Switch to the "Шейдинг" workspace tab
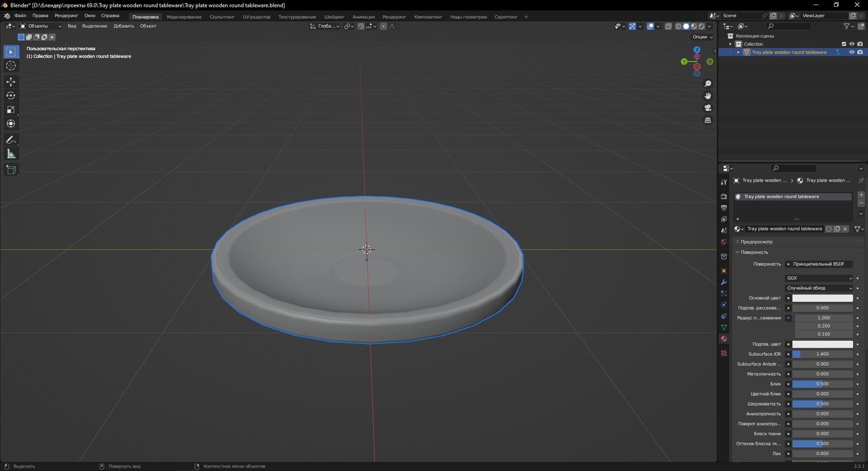 [x=334, y=17]
